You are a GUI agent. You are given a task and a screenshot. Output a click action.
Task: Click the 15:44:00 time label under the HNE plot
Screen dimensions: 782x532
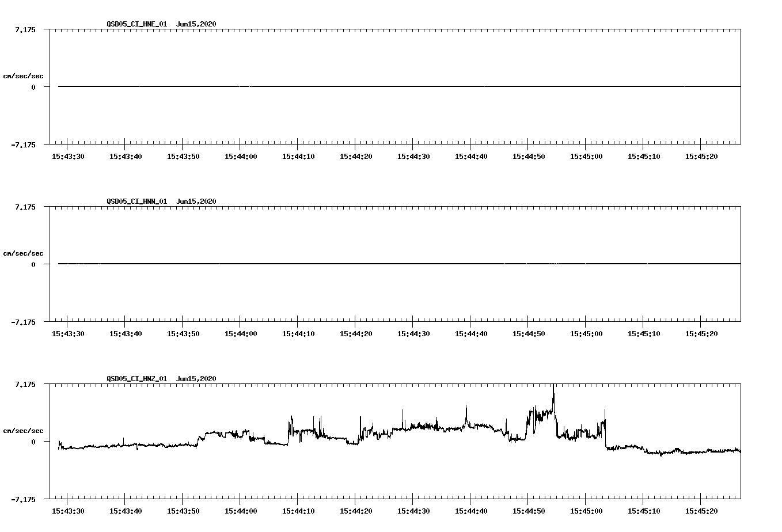click(241, 156)
